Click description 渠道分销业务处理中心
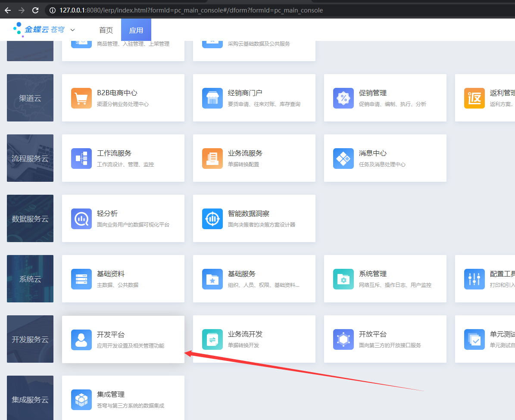515x420 pixels. [123, 104]
